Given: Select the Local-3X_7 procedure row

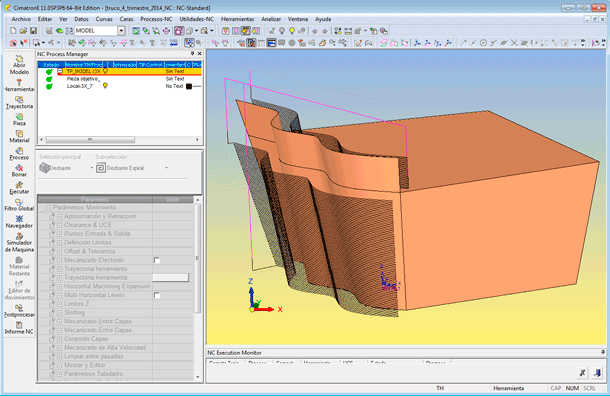Looking at the screenshot, I should (x=119, y=86).
